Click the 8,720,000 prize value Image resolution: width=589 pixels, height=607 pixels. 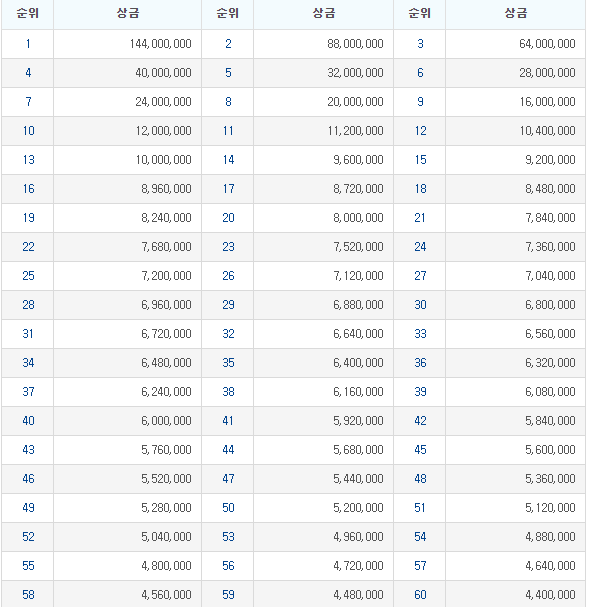358,189
